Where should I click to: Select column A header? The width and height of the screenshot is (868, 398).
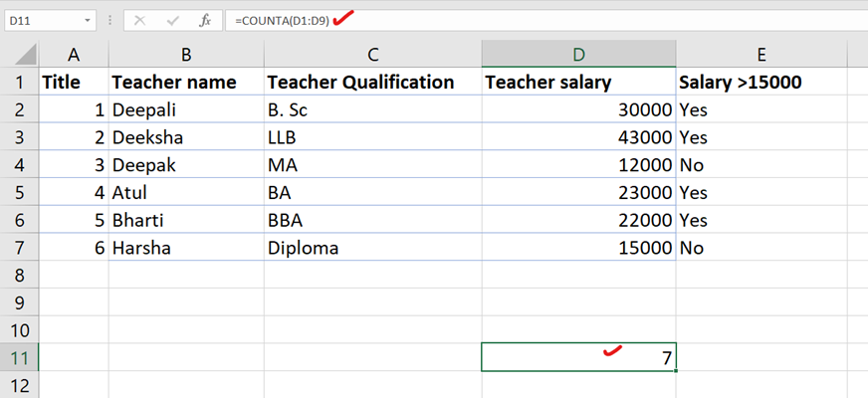pos(73,54)
